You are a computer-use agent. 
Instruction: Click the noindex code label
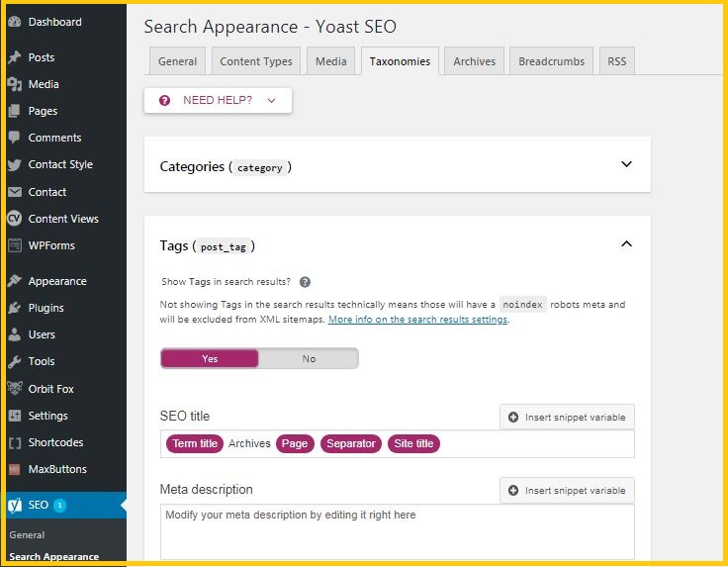pos(523,305)
